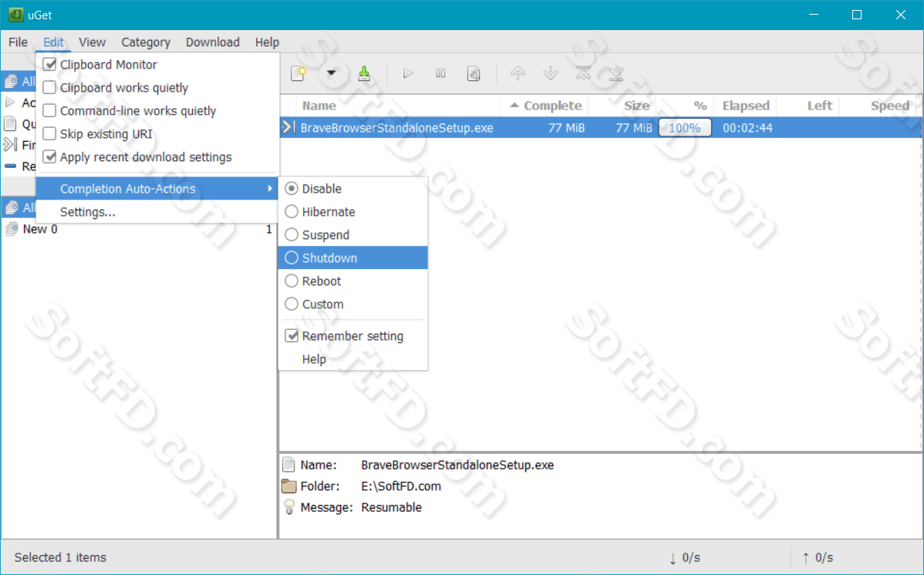Click the uGet app icon in title bar
924x575 pixels.
point(16,15)
